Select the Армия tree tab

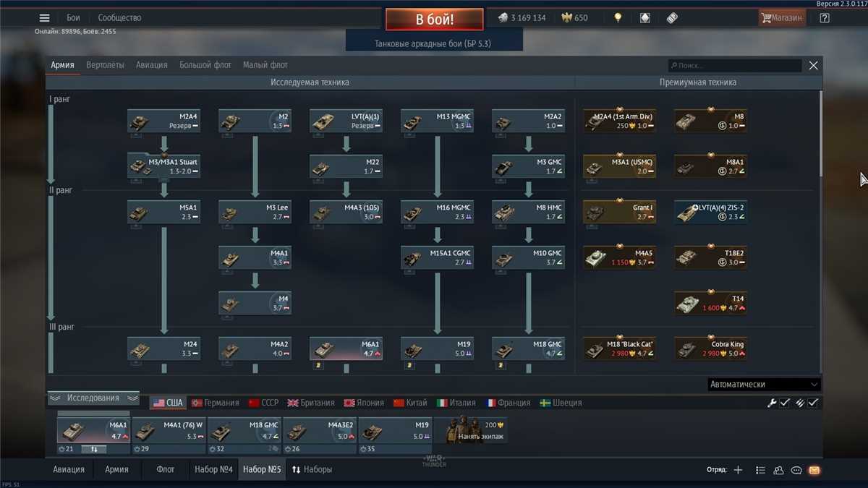point(62,65)
